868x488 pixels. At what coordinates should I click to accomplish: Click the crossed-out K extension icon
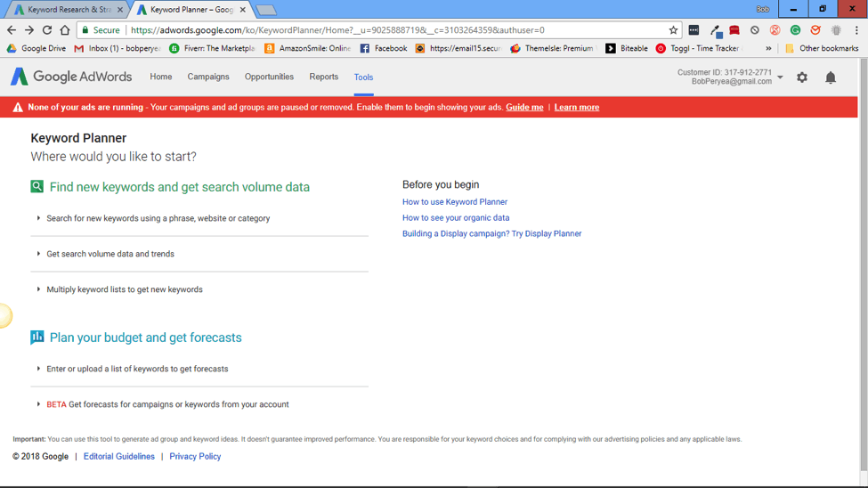click(x=775, y=30)
